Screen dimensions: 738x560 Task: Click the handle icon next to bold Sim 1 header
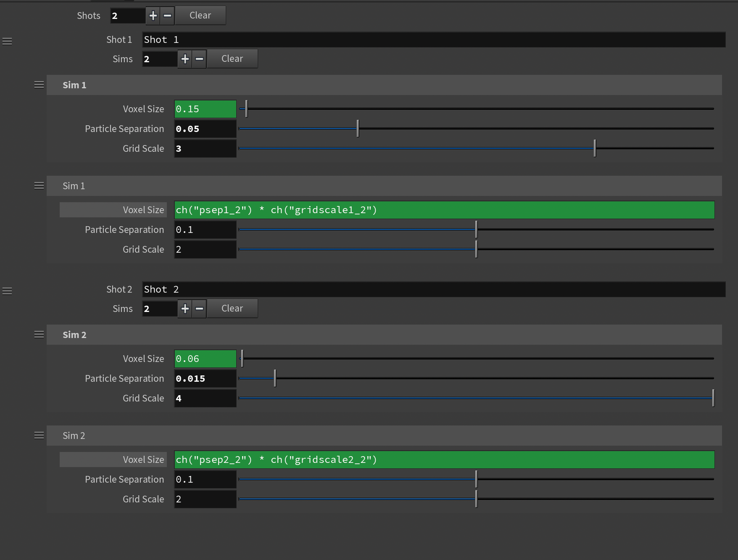click(39, 85)
